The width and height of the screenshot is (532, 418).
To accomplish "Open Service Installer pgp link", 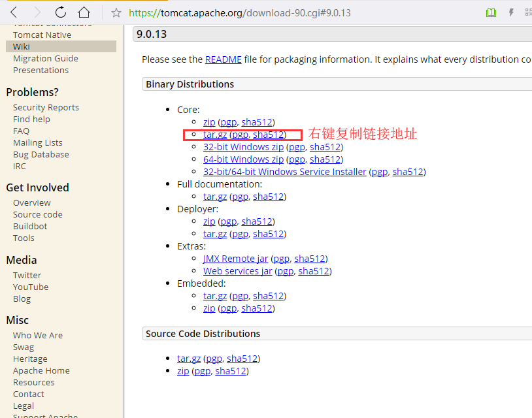I will 380,172.
